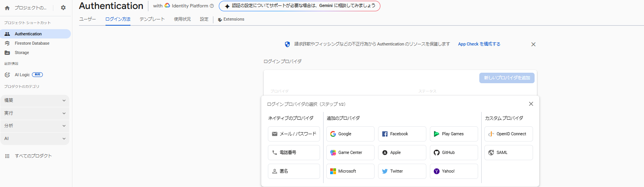Open the テンプレート tab
This screenshot has height=187, width=644.
click(x=152, y=19)
